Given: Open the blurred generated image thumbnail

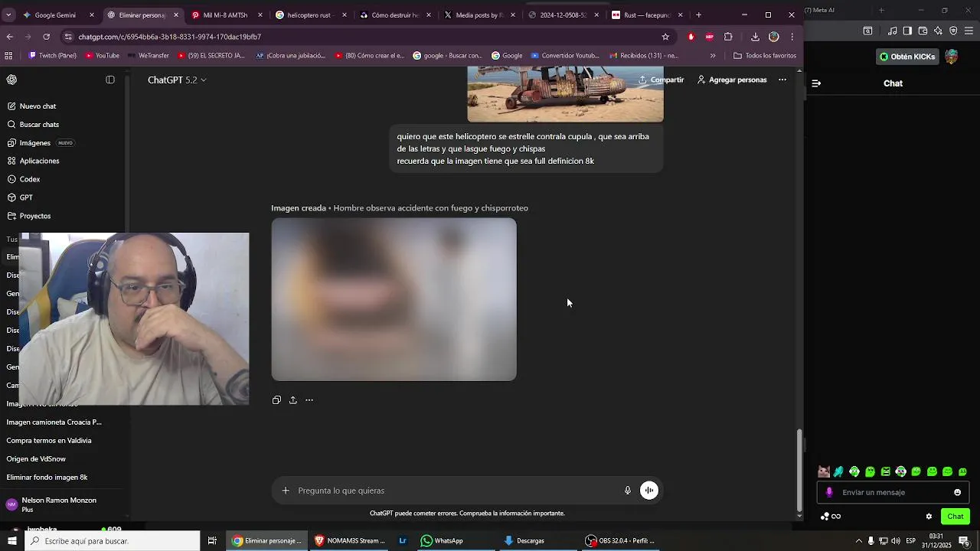Looking at the screenshot, I should point(394,299).
